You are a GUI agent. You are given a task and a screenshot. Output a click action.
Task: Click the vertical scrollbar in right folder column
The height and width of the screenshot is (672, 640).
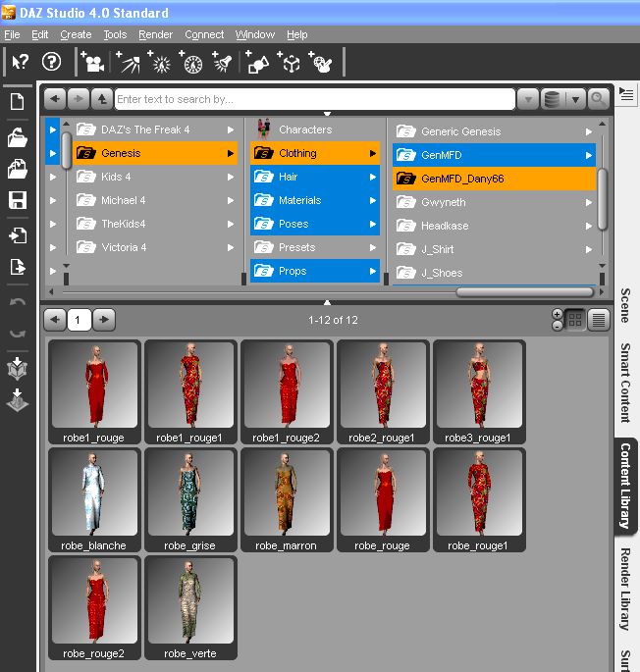click(x=603, y=199)
